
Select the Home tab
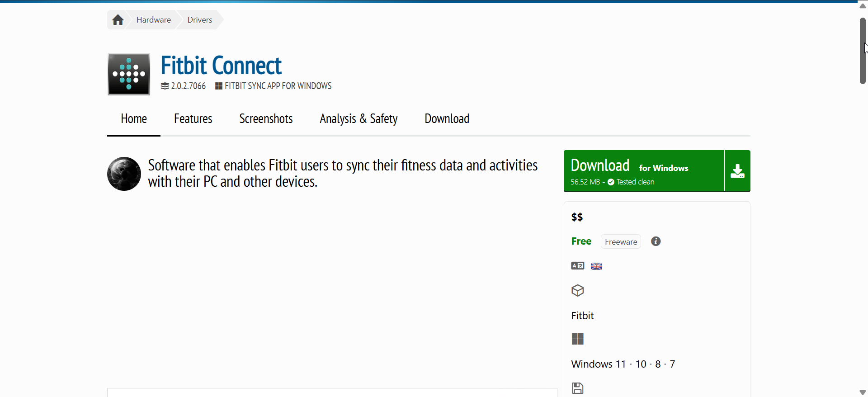[134, 119]
